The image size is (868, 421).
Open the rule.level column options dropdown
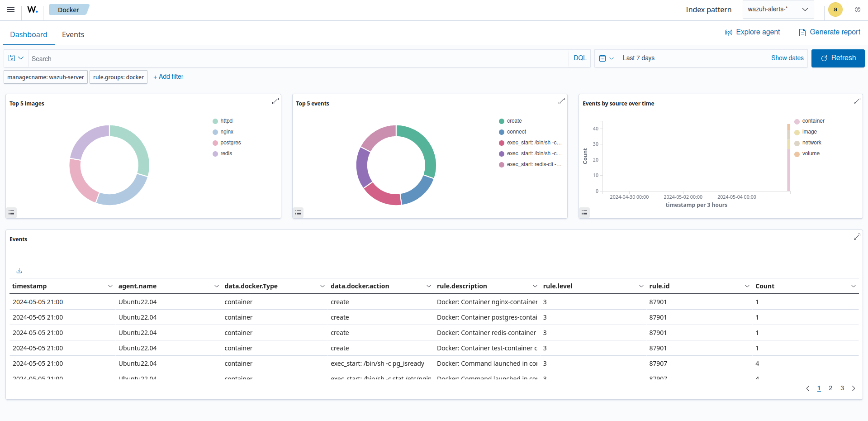click(641, 286)
